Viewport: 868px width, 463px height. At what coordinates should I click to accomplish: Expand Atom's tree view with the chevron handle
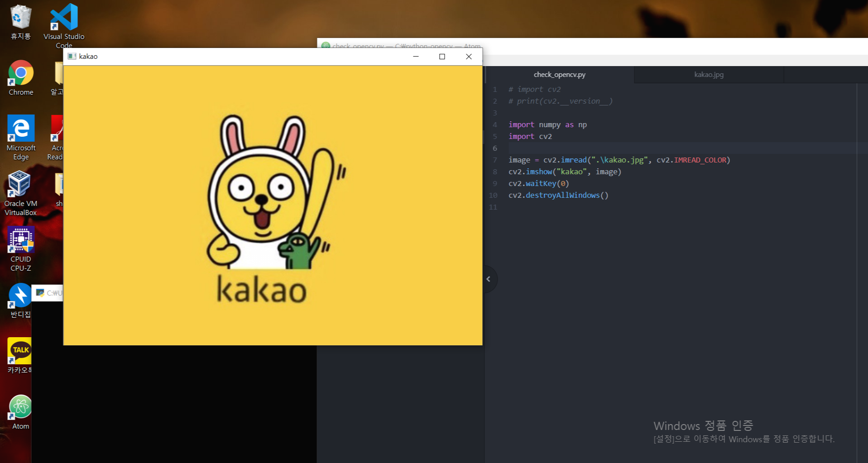[489, 279]
